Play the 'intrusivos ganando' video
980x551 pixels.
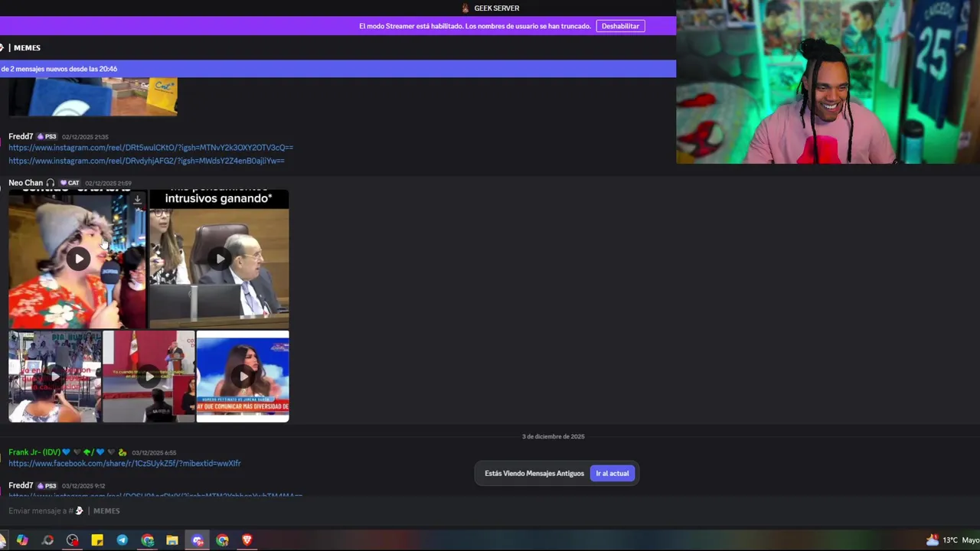[220, 259]
